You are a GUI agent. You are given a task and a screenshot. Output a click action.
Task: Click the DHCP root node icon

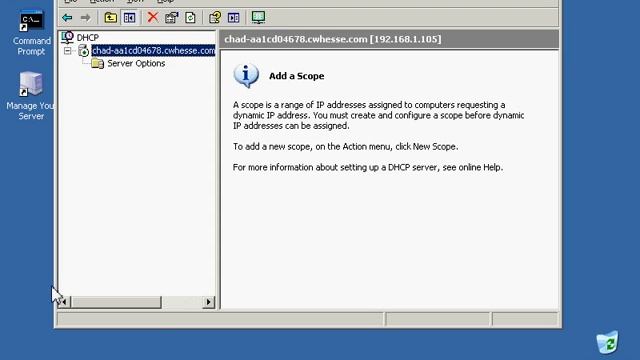tap(68, 37)
